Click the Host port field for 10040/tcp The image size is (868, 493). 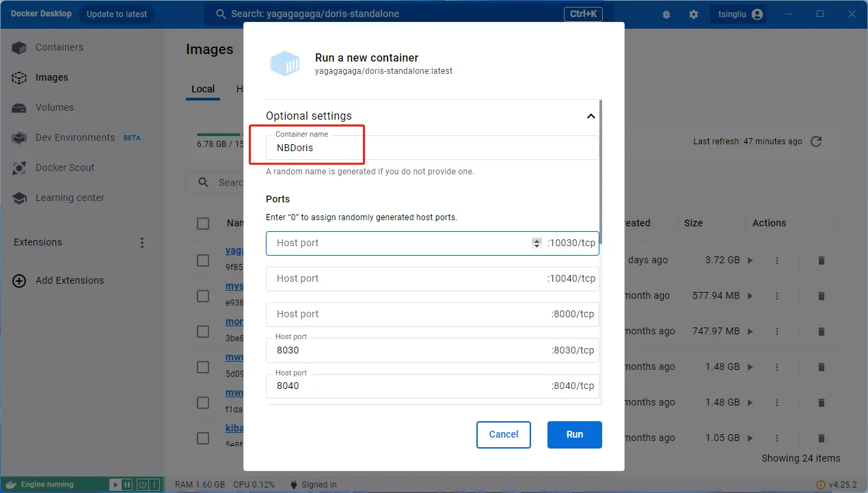432,279
